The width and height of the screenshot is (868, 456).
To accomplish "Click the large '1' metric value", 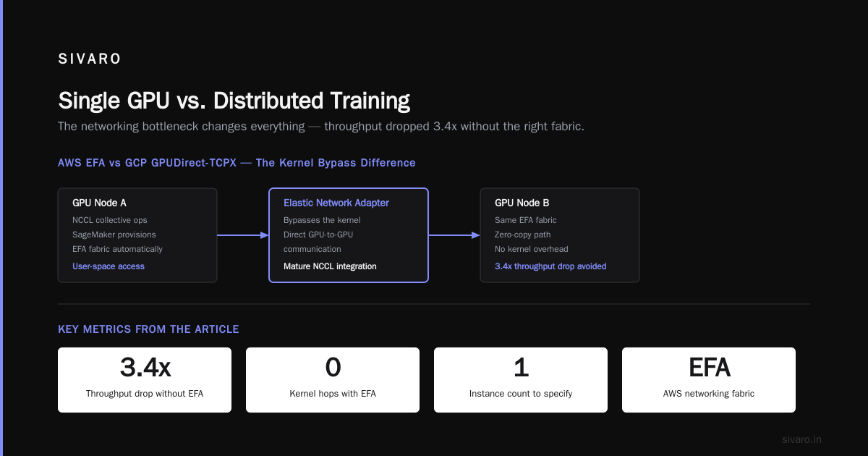I will click(x=521, y=368).
